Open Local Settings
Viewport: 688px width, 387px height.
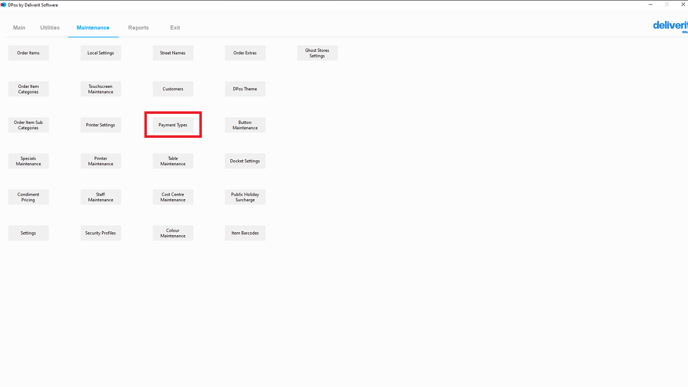pyautogui.click(x=100, y=53)
